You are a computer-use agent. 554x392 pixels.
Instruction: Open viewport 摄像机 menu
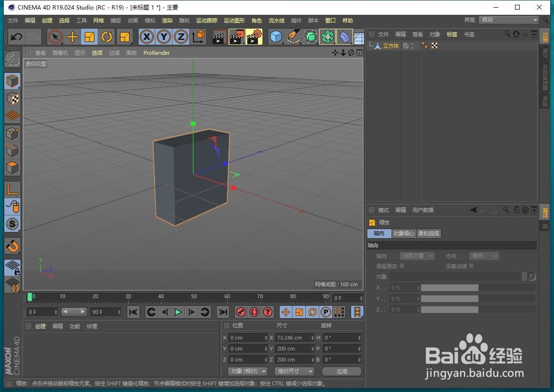click(60, 53)
